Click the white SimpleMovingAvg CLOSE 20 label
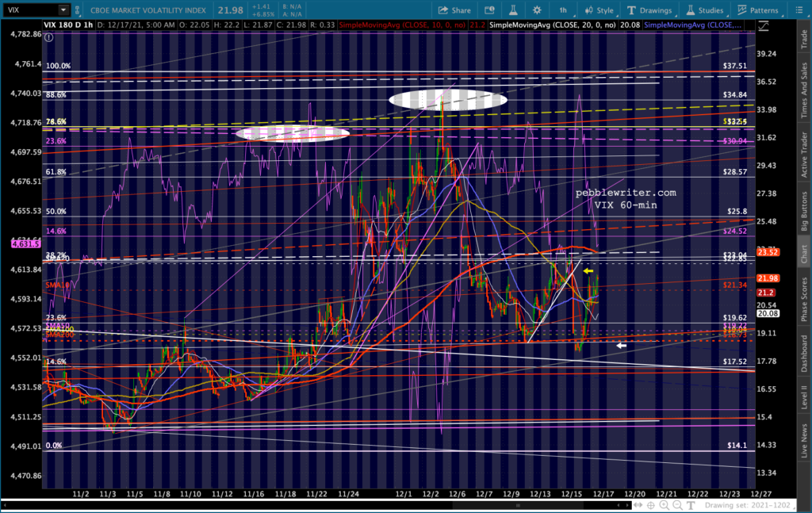Image resolution: width=812 pixels, height=513 pixels. click(x=553, y=25)
